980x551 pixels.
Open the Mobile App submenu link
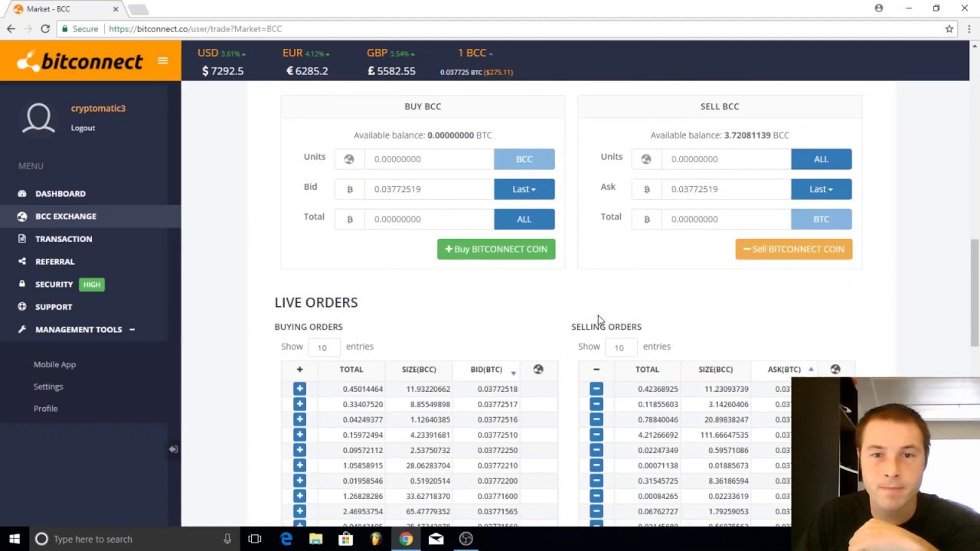tap(54, 364)
